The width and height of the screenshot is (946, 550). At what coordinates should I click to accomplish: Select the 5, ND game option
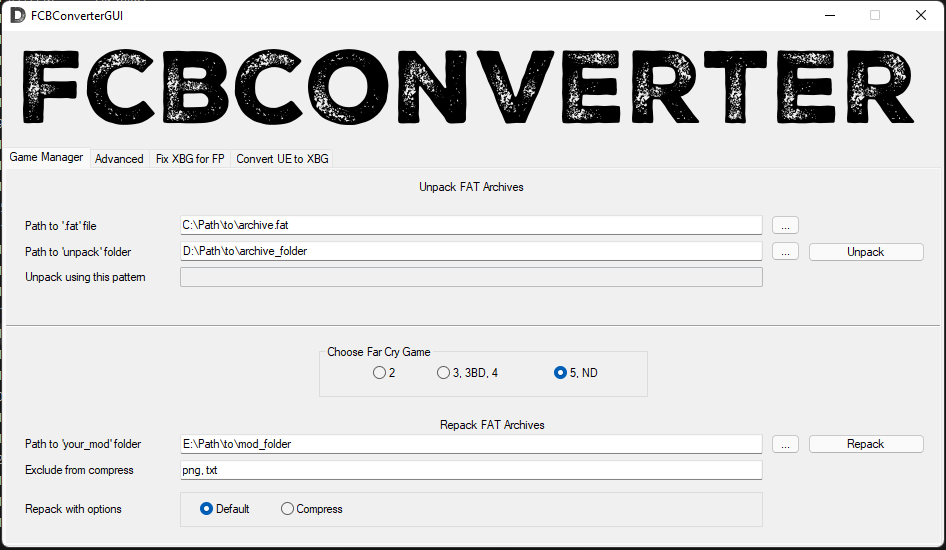pos(576,373)
